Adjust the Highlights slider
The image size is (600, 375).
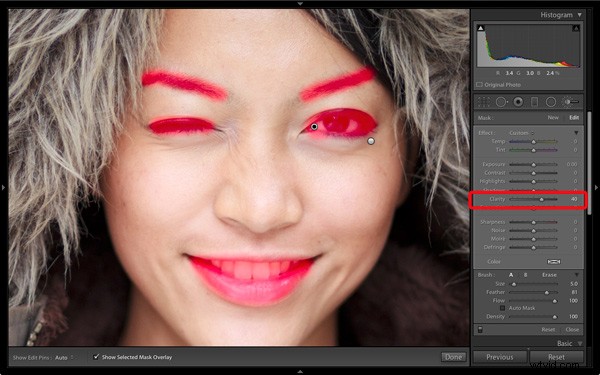[x=533, y=181]
